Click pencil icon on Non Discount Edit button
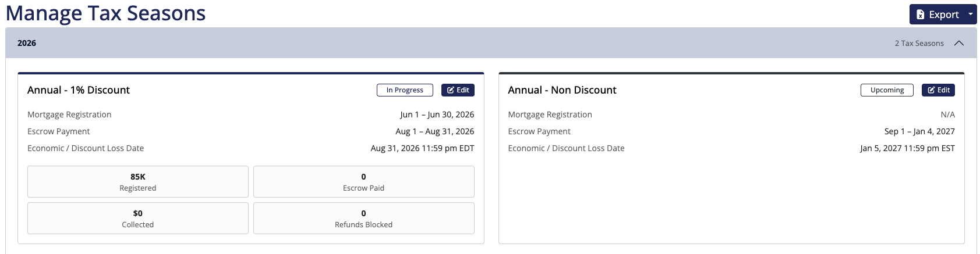 pyautogui.click(x=931, y=90)
